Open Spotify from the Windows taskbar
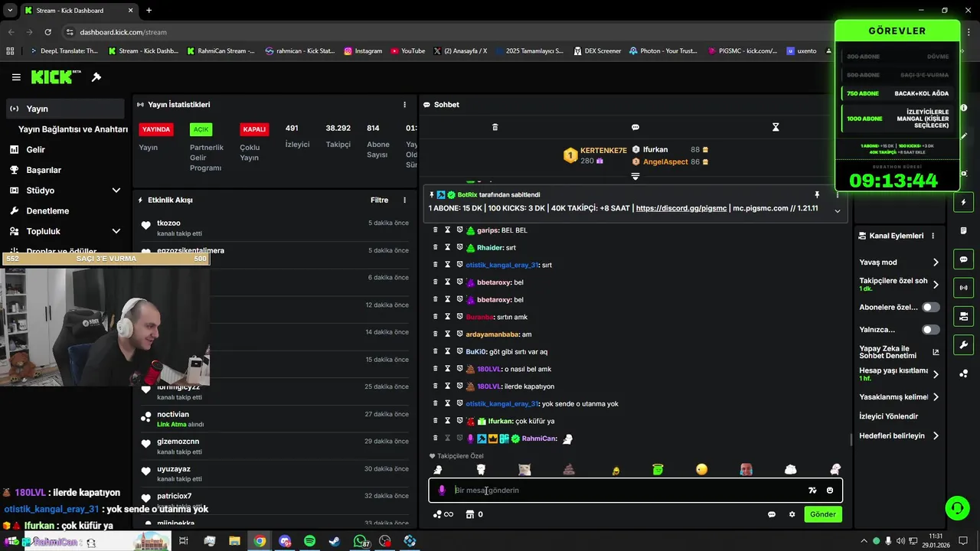The height and width of the screenshot is (551, 980). [x=309, y=541]
